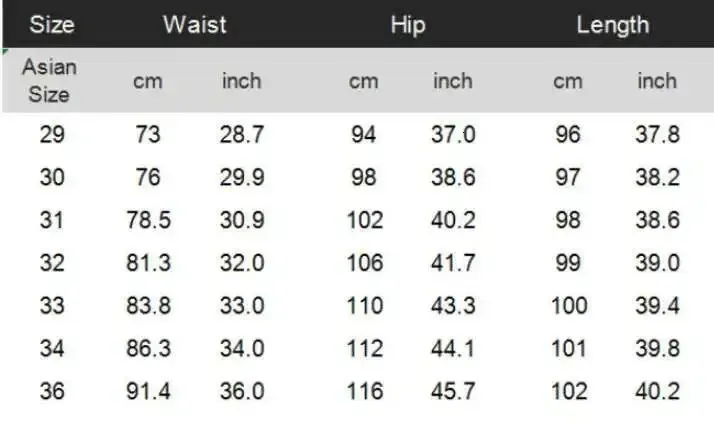Image resolution: width=714 pixels, height=423 pixels.
Task: Click length value 39.8 inch
Action: coord(657,348)
